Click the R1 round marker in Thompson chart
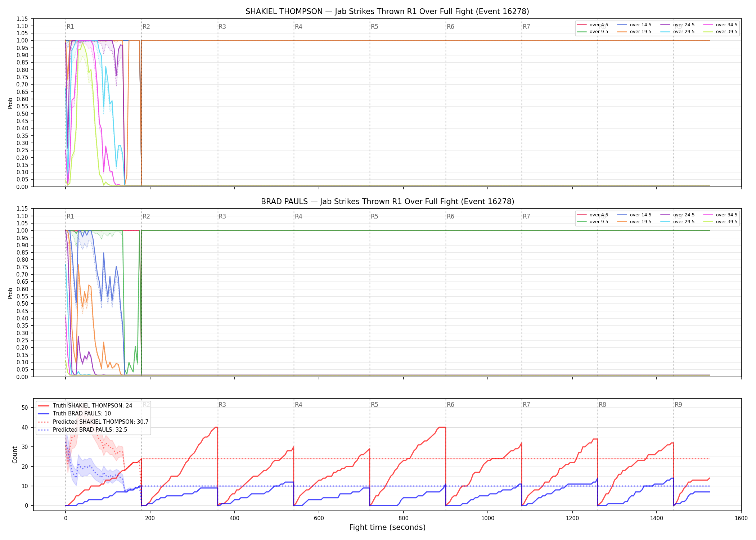756x540 pixels. 70,27
